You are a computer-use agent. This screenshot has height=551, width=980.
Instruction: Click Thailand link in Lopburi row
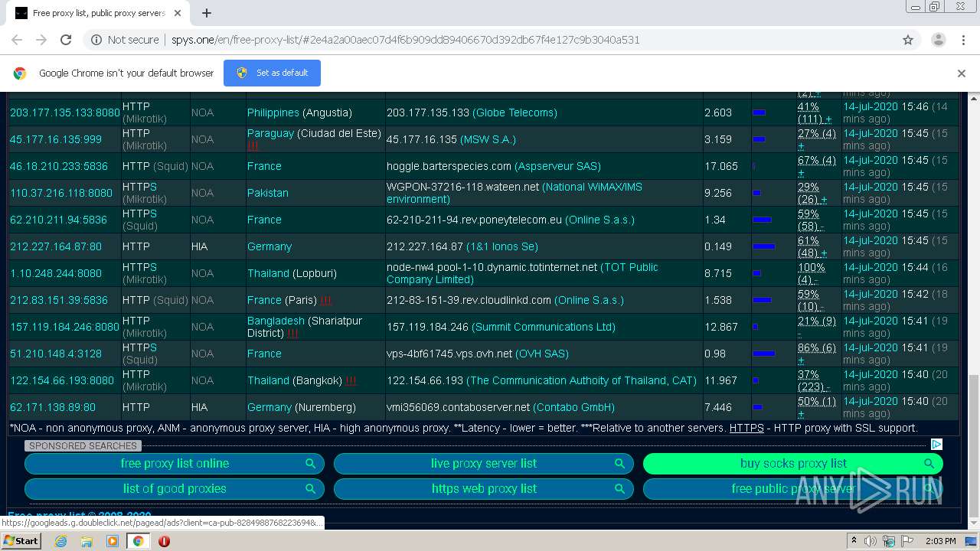pyautogui.click(x=268, y=273)
